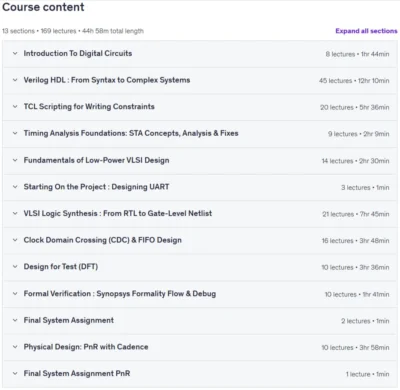Expand Fundamentals of Low-Power VLSI chevron
Image resolution: width=400 pixels, height=390 pixels.
coord(15,160)
